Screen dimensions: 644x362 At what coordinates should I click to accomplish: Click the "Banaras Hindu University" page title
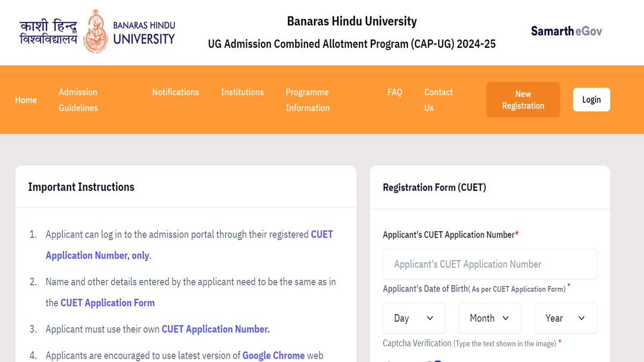click(352, 21)
